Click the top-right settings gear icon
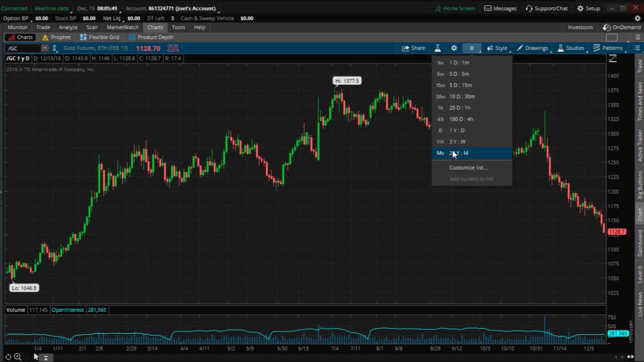644x362 pixels. [x=637, y=18]
